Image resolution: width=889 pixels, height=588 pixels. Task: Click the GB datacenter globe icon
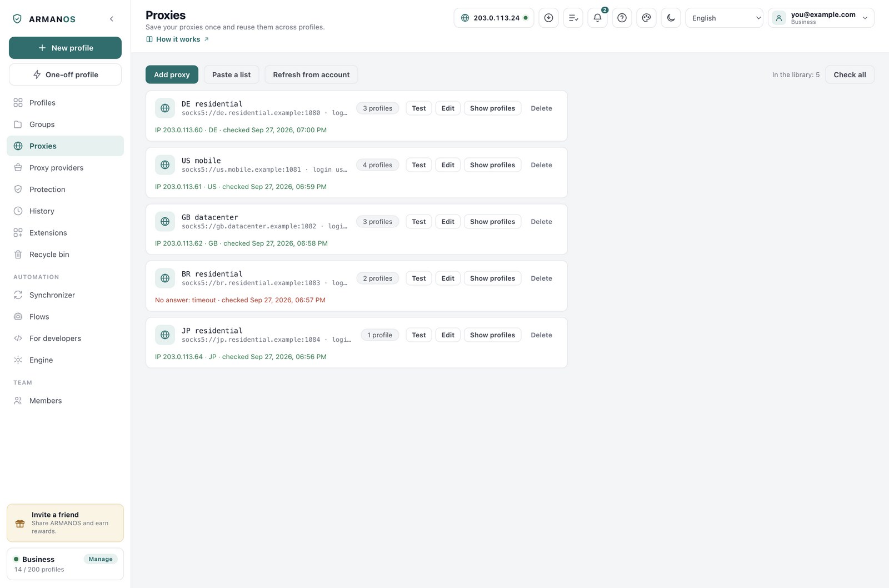[x=165, y=222]
